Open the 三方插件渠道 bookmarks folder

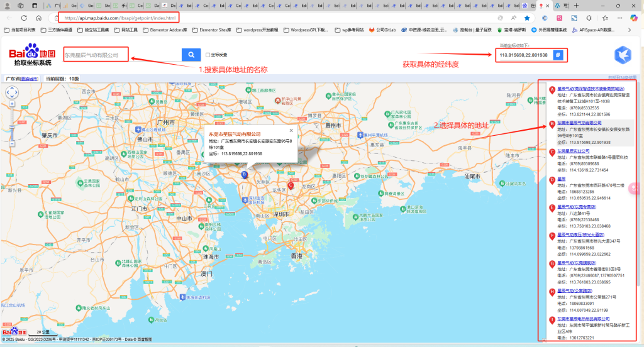56,30
